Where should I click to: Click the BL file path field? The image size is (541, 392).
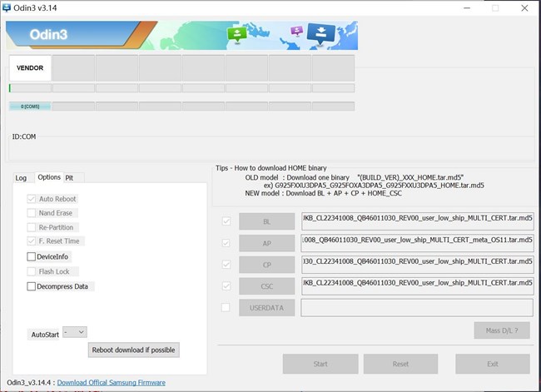coord(418,221)
